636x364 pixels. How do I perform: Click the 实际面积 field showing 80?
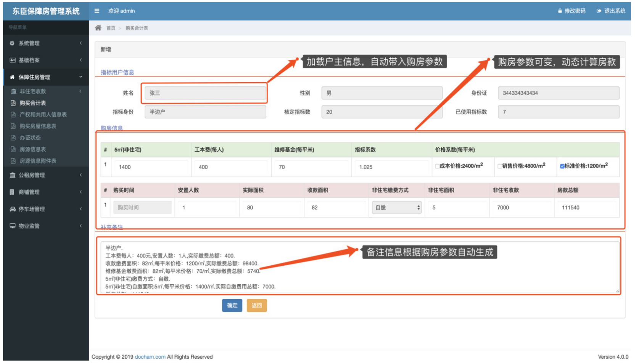click(272, 207)
